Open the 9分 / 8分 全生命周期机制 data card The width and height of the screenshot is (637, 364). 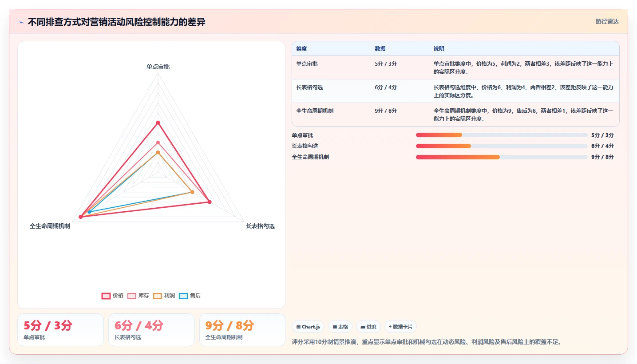pyautogui.click(x=242, y=330)
